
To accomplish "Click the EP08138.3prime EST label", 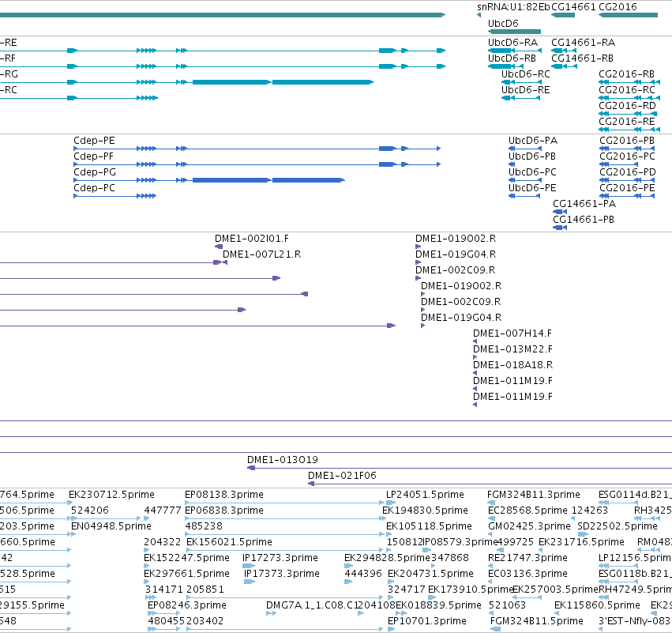I will pyautogui.click(x=224, y=495).
